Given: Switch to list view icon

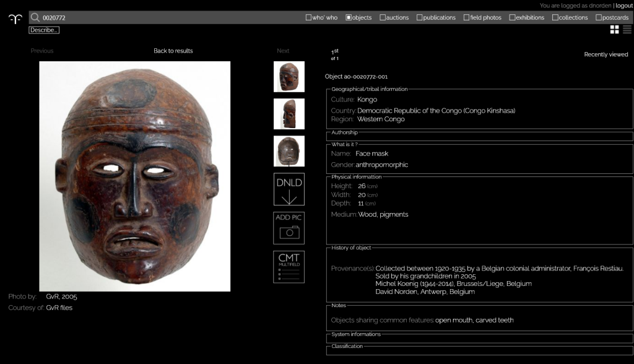Looking at the screenshot, I should pyautogui.click(x=627, y=30).
